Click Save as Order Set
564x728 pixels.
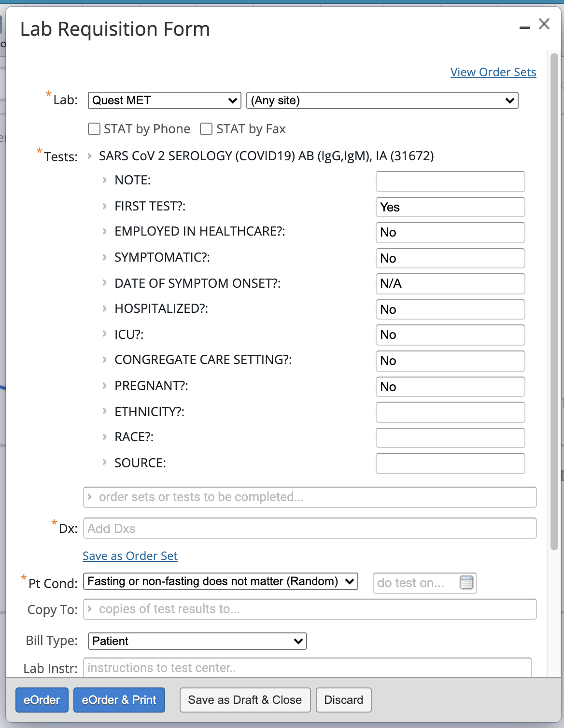click(x=129, y=556)
